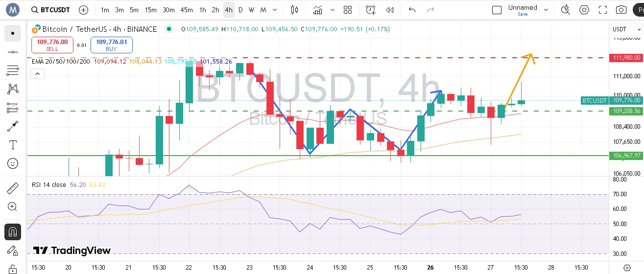Open quick search with lightning icon

coord(566,10)
